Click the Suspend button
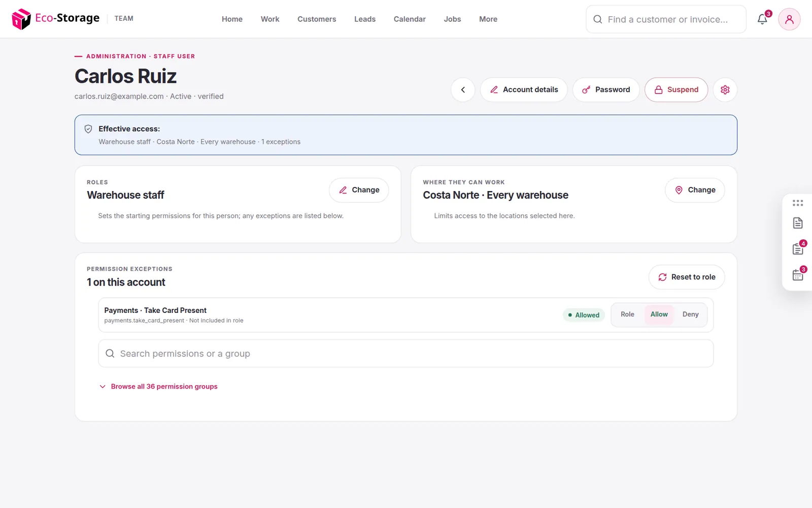Viewport: 812px width, 508px height. pos(676,90)
